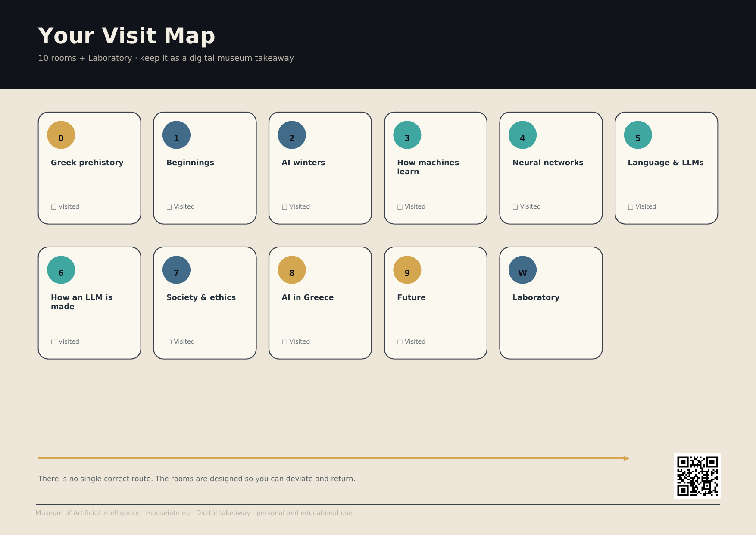Image resolution: width=756 pixels, height=535 pixels.
Task: Select the 'Society & ethics' title
Action: tap(201, 297)
